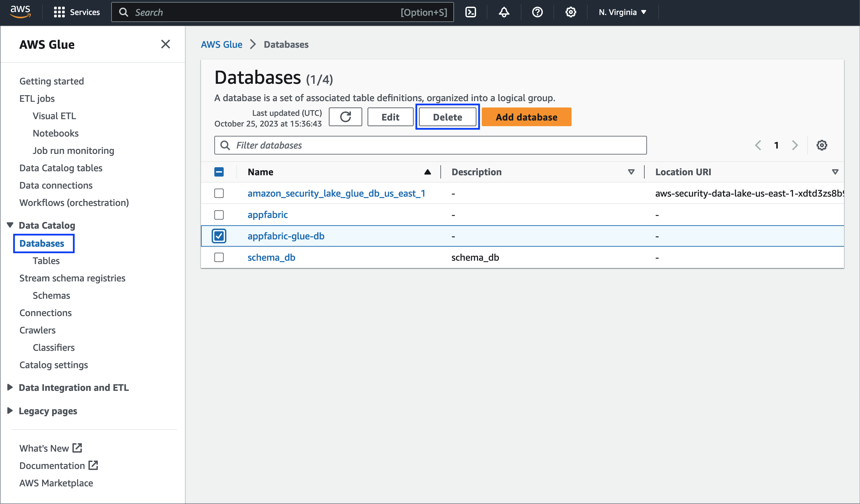
Task: Open the notifications bell
Action: pos(504,12)
